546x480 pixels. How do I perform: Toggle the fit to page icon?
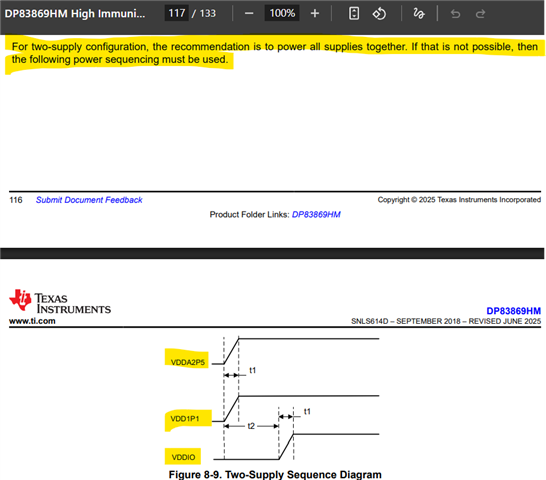[354, 14]
